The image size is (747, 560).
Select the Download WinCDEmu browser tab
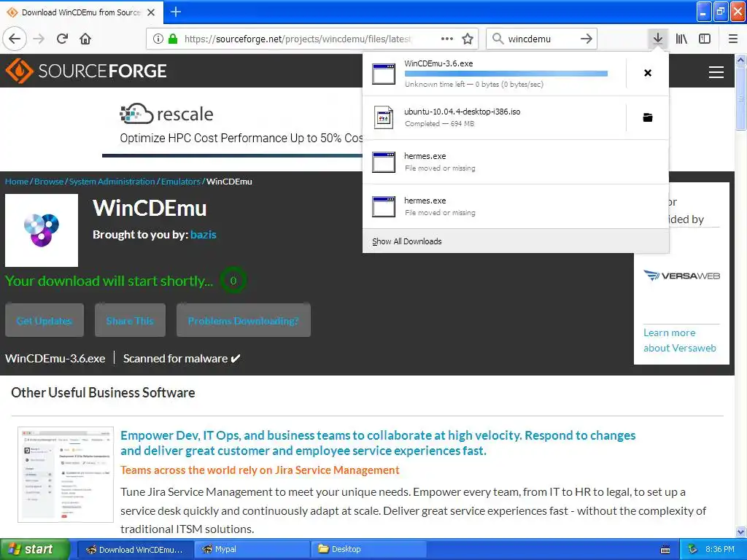pos(82,12)
